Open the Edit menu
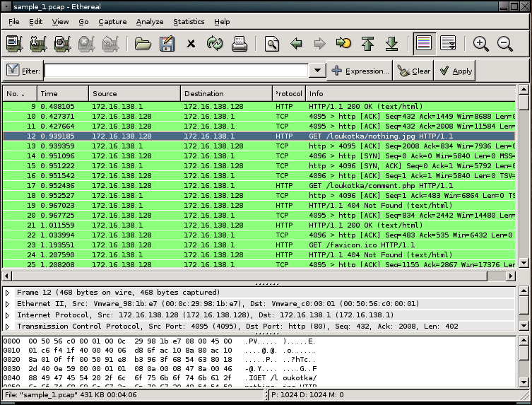The image size is (532, 405). [x=35, y=22]
